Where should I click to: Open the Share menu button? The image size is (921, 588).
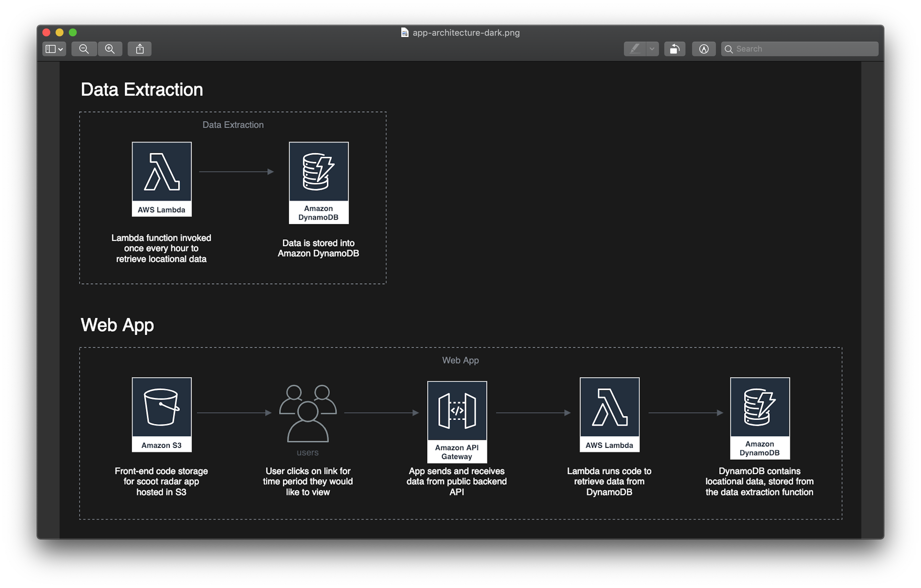click(140, 49)
